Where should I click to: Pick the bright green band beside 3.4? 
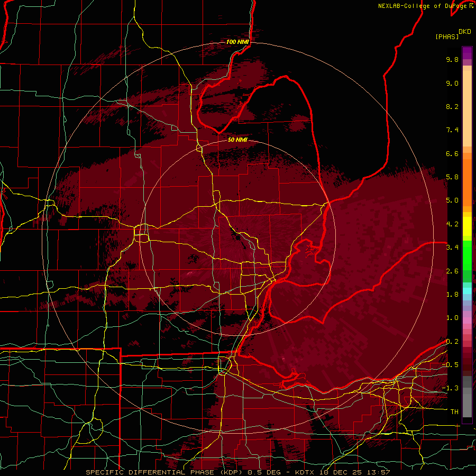point(467,255)
